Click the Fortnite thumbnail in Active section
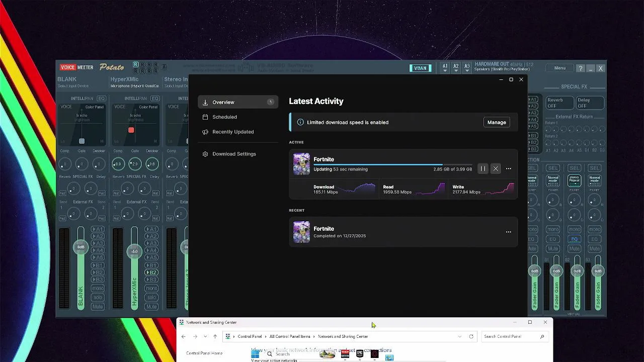 click(x=301, y=164)
